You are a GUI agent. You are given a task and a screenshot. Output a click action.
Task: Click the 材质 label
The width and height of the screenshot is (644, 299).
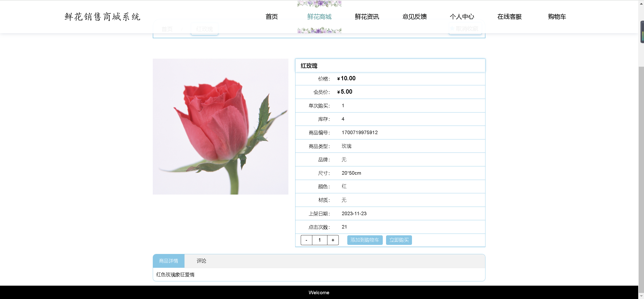pyautogui.click(x=324, y=200)
